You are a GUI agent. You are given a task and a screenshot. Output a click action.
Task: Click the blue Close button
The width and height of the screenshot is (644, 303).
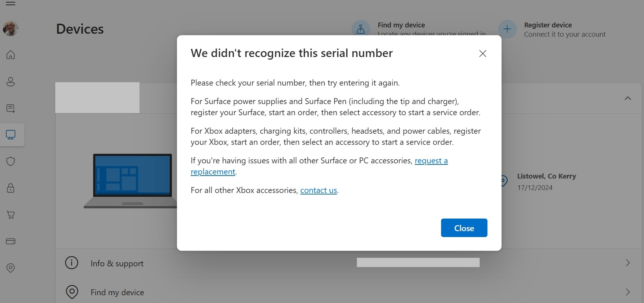coord(464,228)
